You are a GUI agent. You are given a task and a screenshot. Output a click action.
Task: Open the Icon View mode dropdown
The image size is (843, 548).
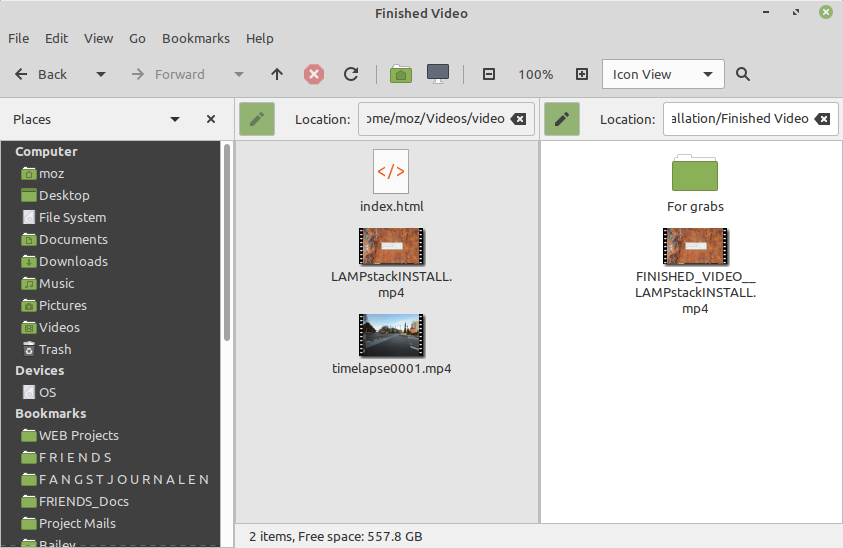coord(663,74)
